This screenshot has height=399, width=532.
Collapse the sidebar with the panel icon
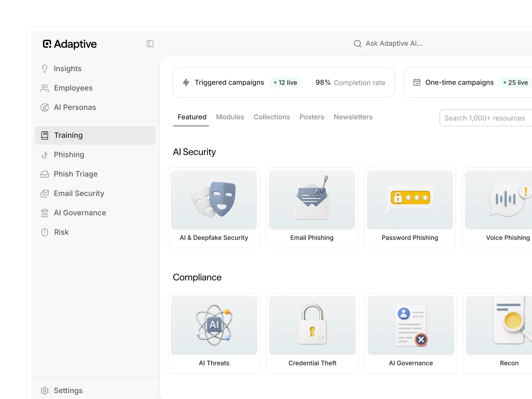click(x=150, y=44)
